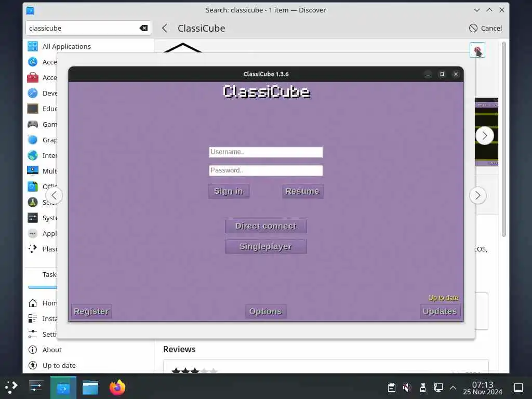532x399 pixels.
Task: Open the Developer Tools category icon
Action: (33, 94)
